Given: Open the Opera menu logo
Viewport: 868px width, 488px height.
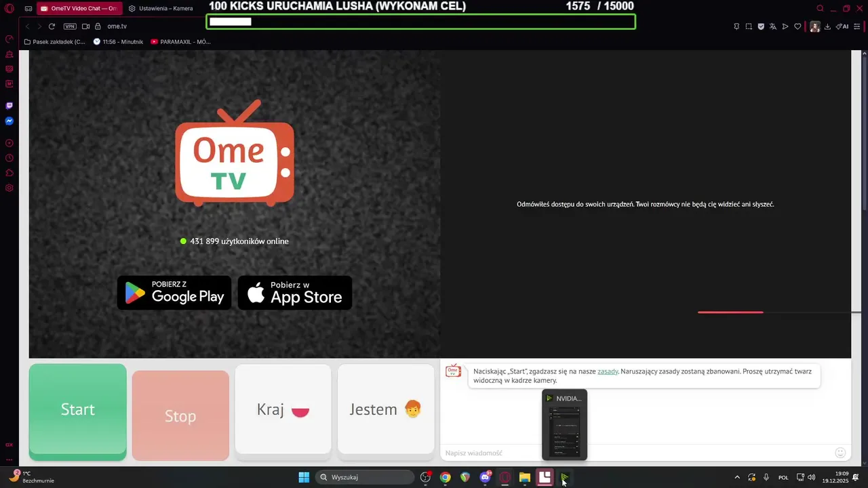Looking at the screenshot, I should [x=9, y=8].
